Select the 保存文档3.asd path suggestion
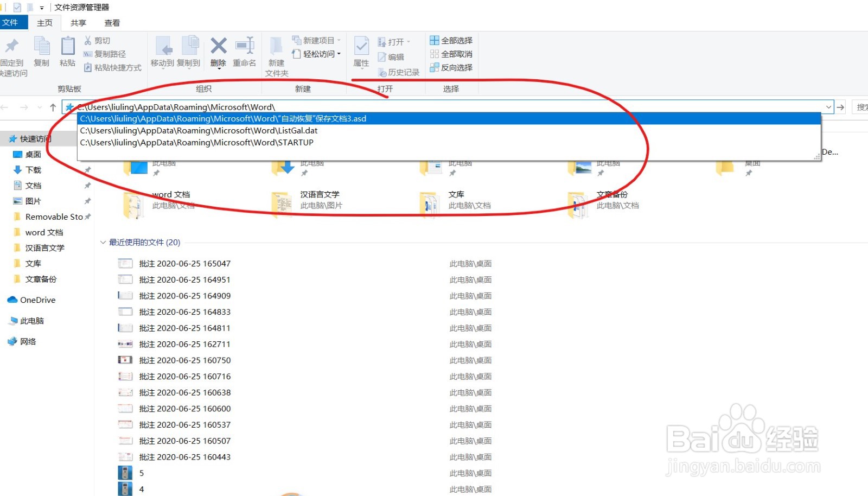This screenshot has height=496, width=868. coord(449,118)
